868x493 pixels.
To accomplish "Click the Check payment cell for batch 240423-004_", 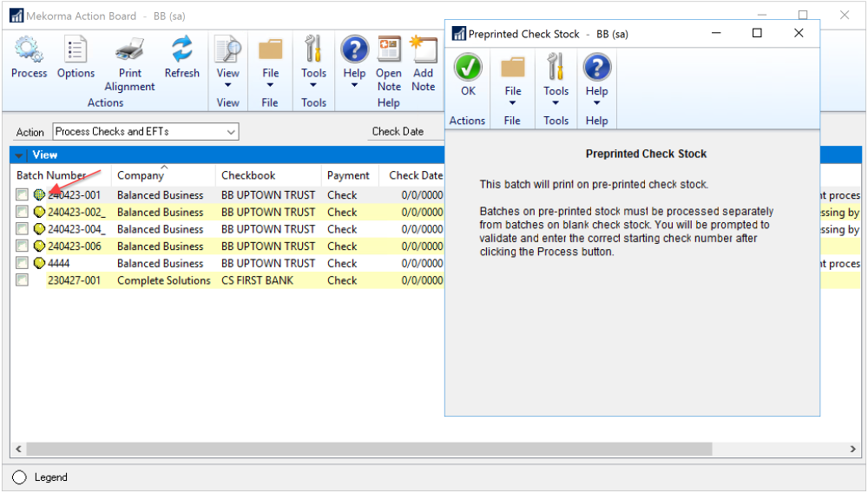I will (342, 229).
